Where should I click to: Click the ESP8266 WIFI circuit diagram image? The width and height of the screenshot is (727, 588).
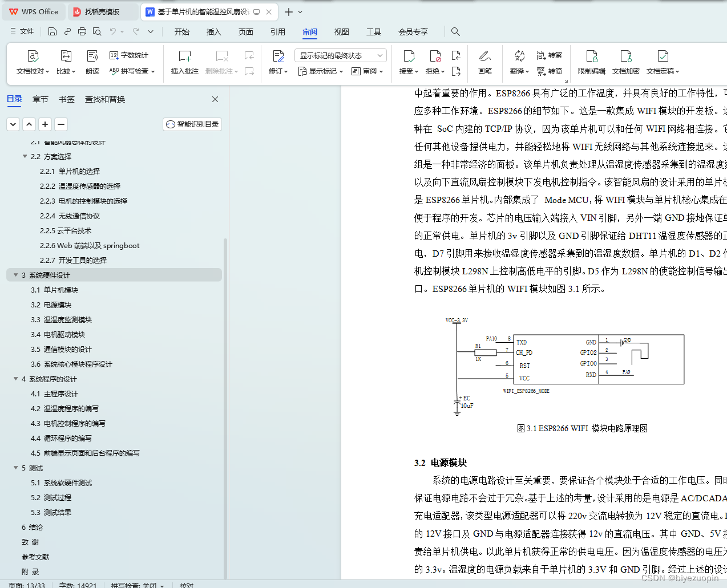(x=564, y=366)
